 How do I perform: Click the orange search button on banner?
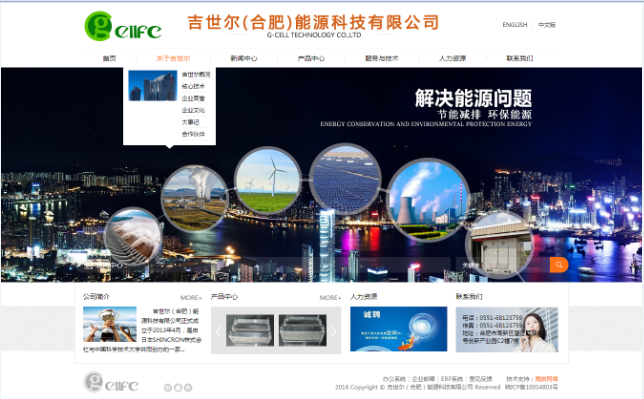click(559, 265)
